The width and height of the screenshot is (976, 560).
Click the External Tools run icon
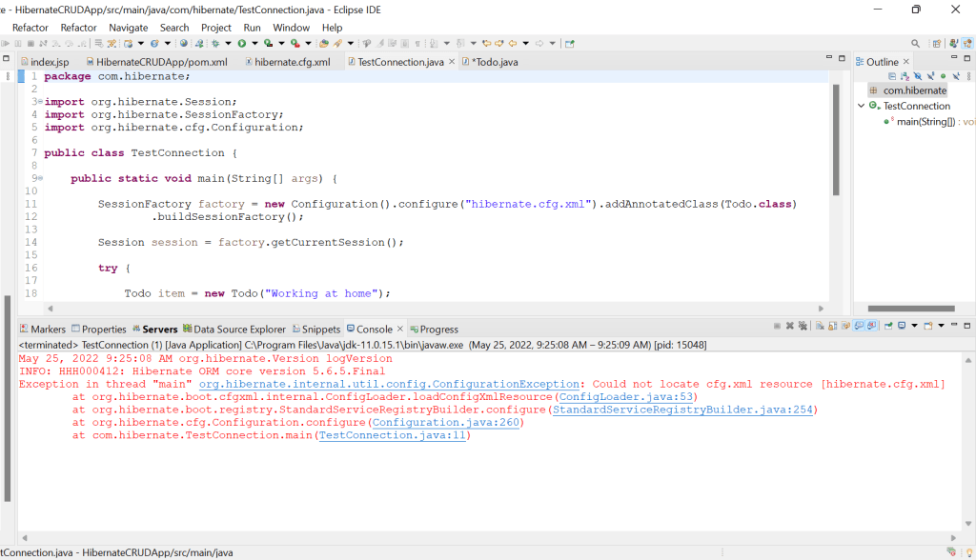coord(295,44)
